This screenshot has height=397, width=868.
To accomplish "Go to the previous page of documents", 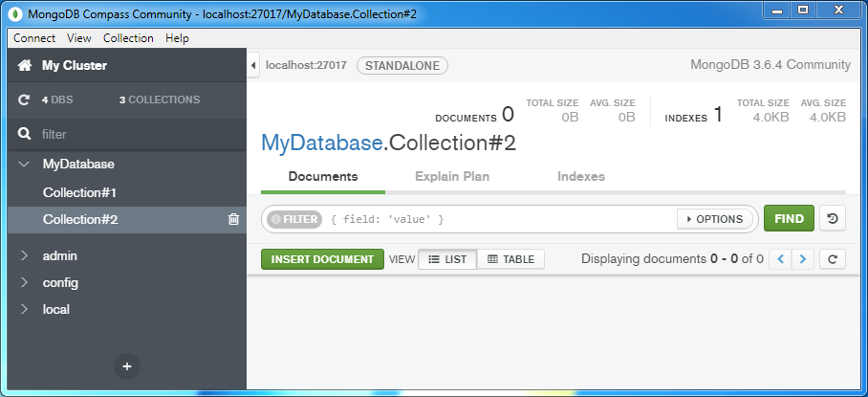I will 781,259.
